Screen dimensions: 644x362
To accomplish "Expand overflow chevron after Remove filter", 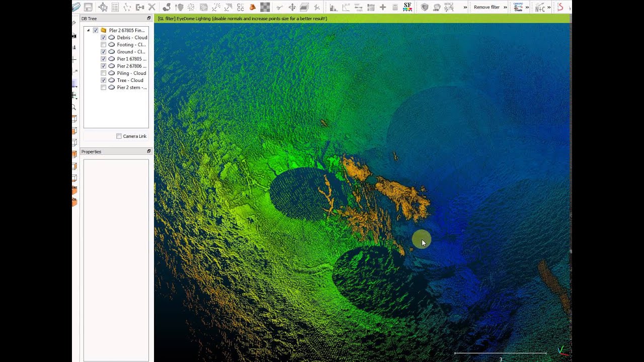I will 505,7.
